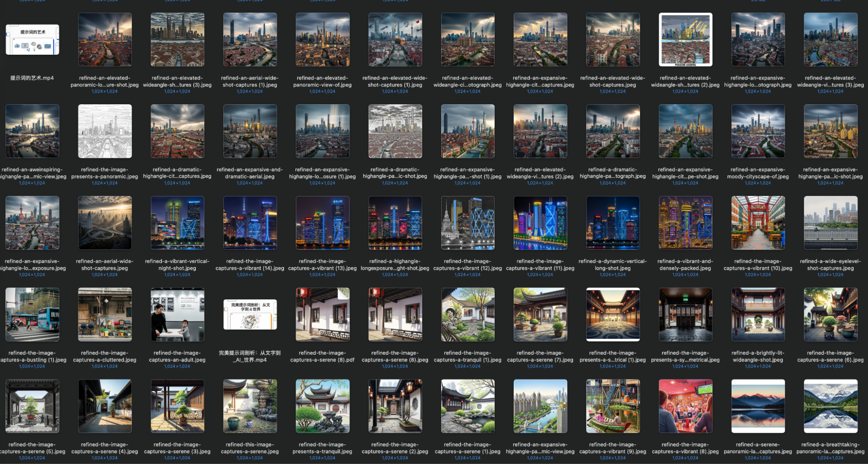The width and height of the screenshot is (868, 464).
Task: Open the captures-an-adult.jpeg gallery image
Action: pyautogui.click(x=177, y=314)
